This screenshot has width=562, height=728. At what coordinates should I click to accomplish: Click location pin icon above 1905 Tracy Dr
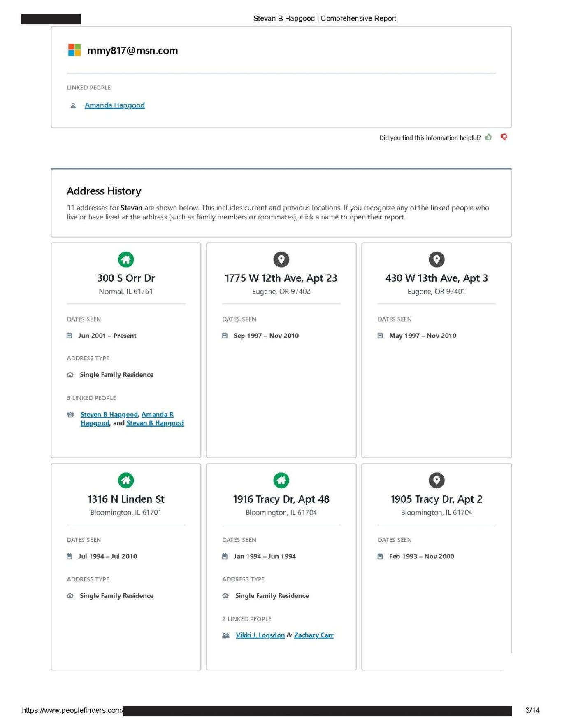437,480
